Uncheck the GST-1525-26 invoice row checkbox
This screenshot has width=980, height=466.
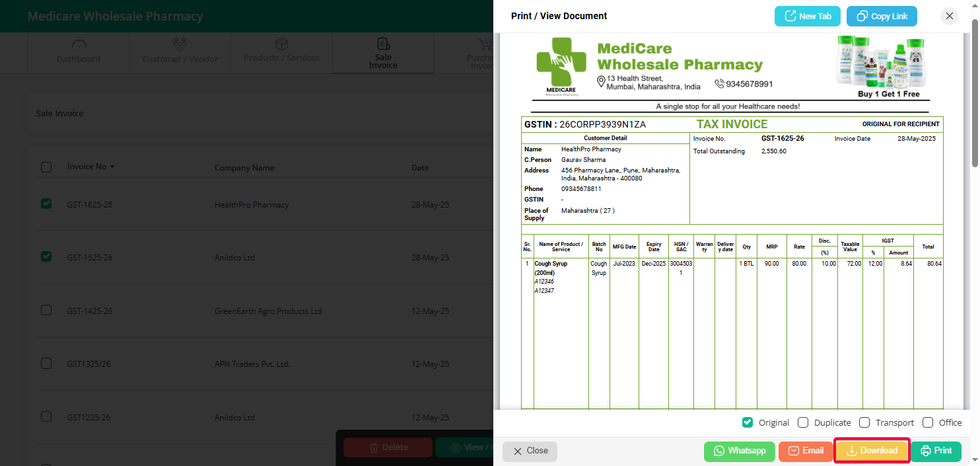coord(46,256)
